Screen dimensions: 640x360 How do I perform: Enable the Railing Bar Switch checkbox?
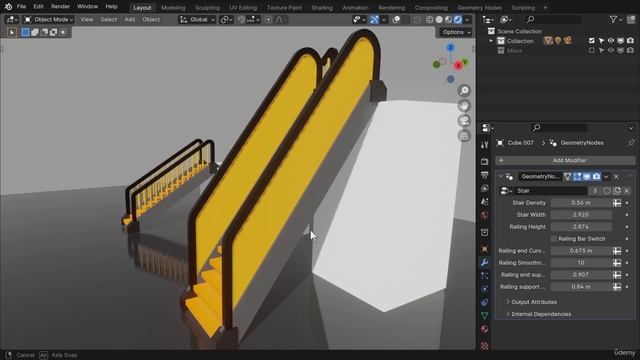(x=554, y=239)
